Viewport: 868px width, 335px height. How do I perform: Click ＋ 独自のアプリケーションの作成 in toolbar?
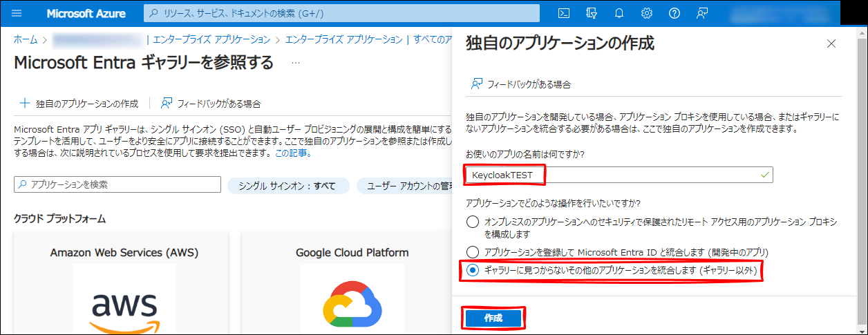[79, 104]
